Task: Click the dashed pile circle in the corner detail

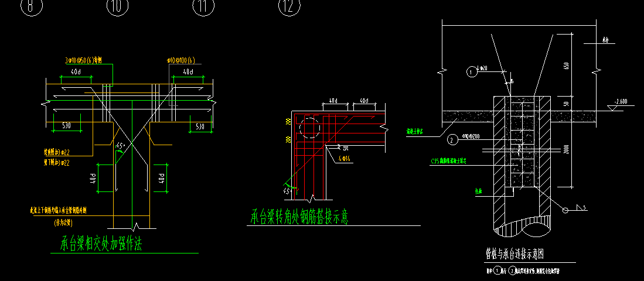Action: click(x=309, y=128)
